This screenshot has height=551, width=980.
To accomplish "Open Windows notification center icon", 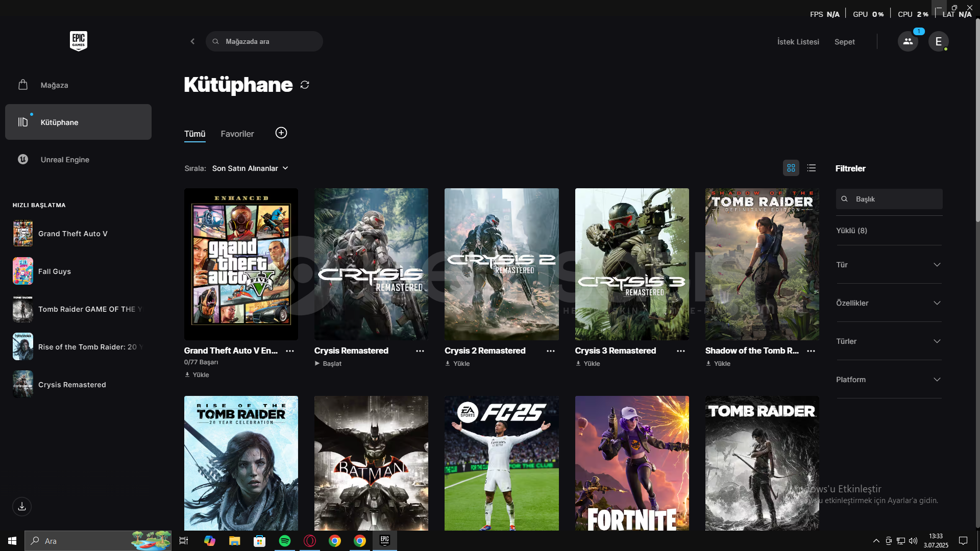I will 963,541.
